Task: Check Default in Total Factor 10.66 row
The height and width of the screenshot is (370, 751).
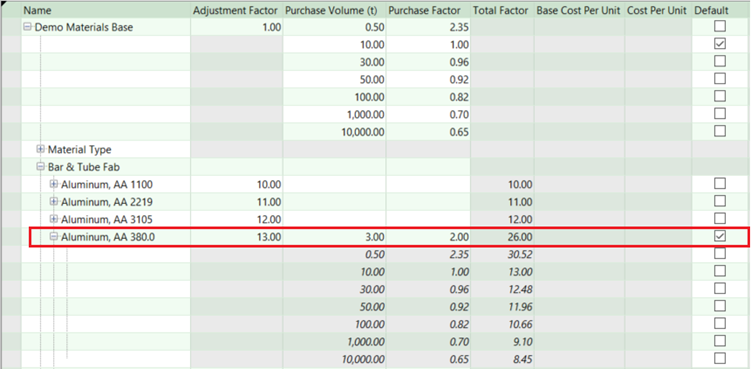Action: [x=720, y=323]
